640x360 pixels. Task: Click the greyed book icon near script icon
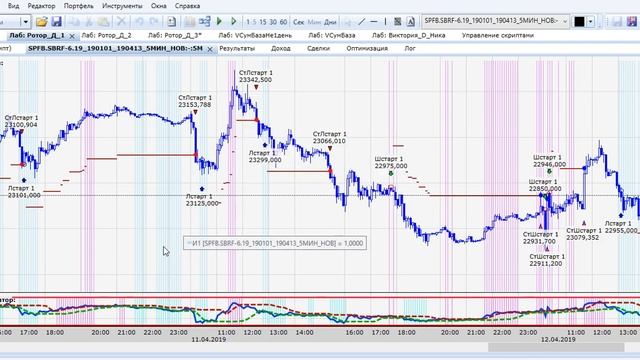pos(189,22)
